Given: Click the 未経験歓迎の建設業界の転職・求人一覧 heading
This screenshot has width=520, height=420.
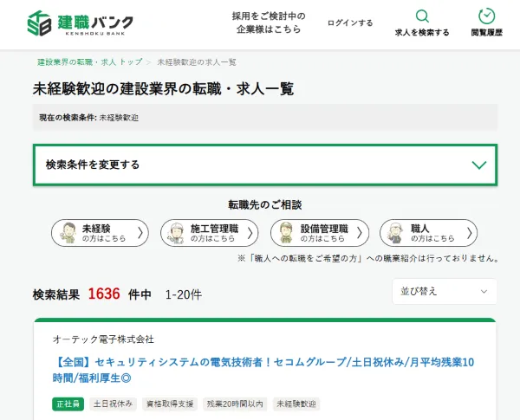Looking at the screenshot, I should click(163, 89).
